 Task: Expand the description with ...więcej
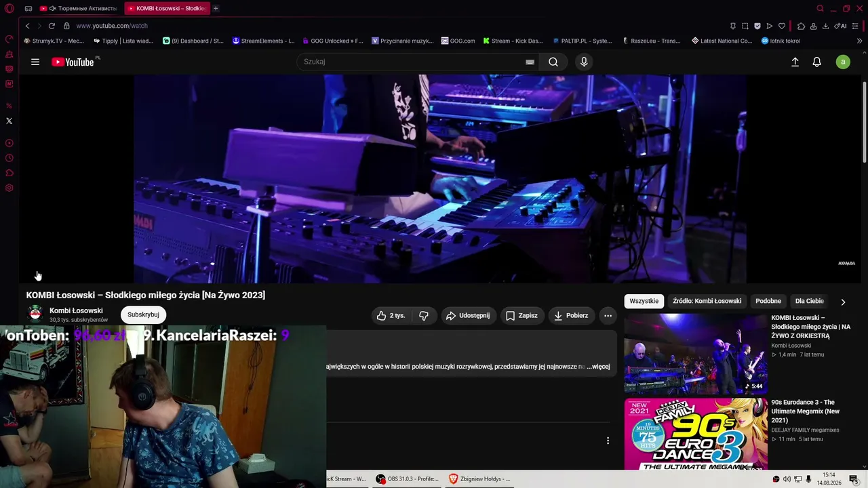click(x=599, y=367)
